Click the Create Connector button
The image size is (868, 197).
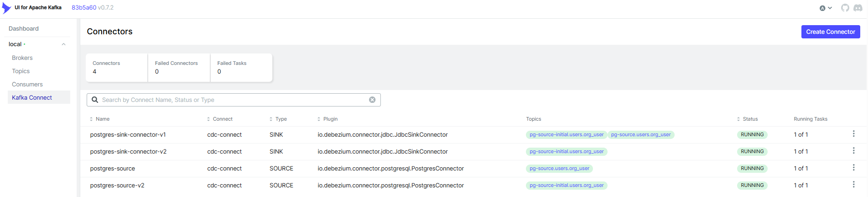[831, 32]
